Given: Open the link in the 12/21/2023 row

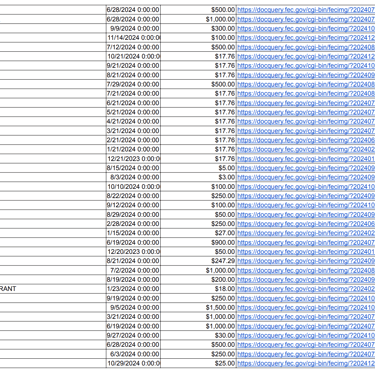Looking at the screenshot, I should 306,159.
